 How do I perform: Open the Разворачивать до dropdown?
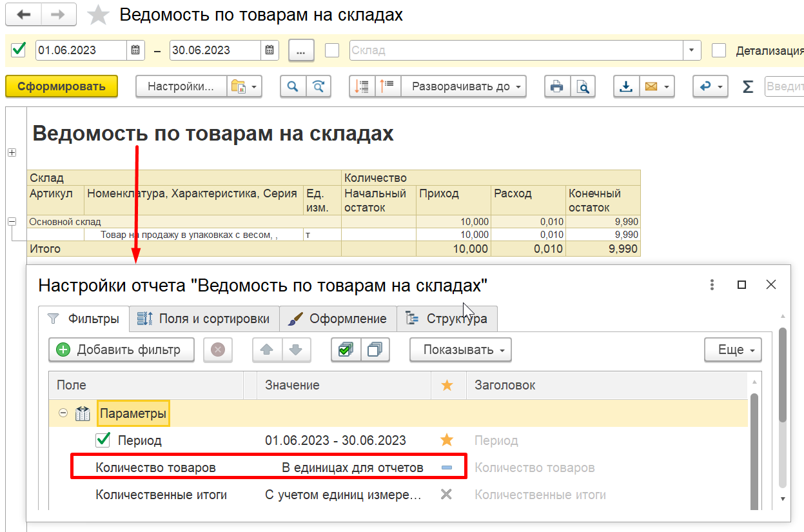pos(464,86)
